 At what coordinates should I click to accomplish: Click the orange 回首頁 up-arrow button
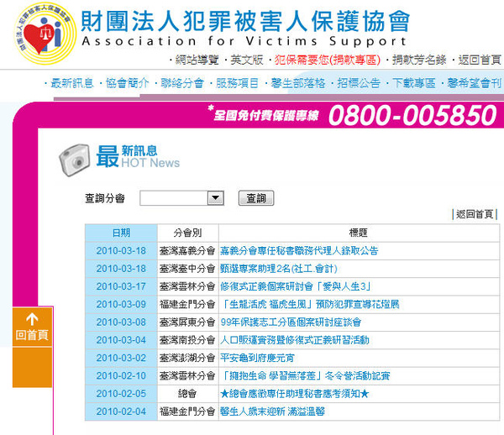tap(32, 327)
